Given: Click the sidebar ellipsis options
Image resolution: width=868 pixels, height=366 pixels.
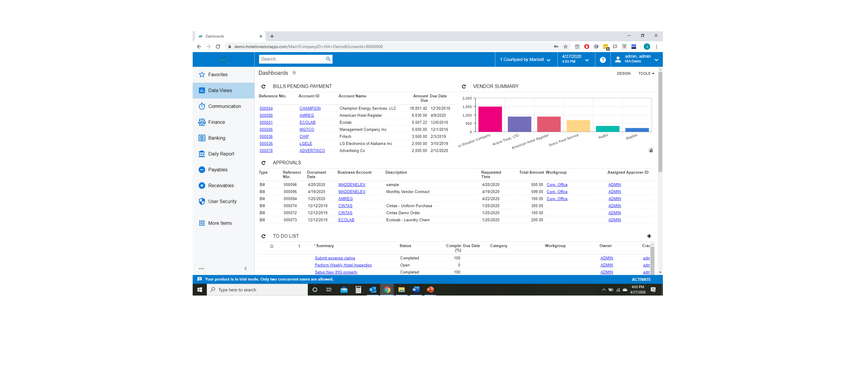Looking at the screenshot, I should (201, 268).
